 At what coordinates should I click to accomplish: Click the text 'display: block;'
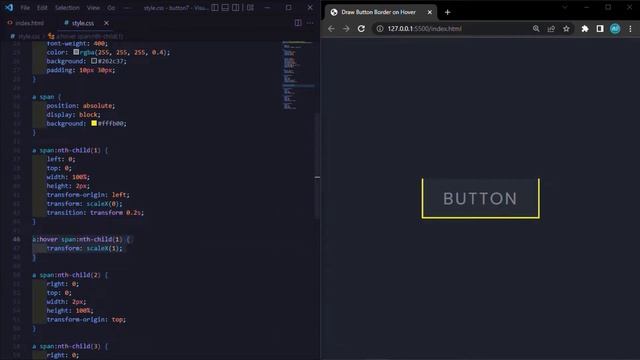pos(73,115)
